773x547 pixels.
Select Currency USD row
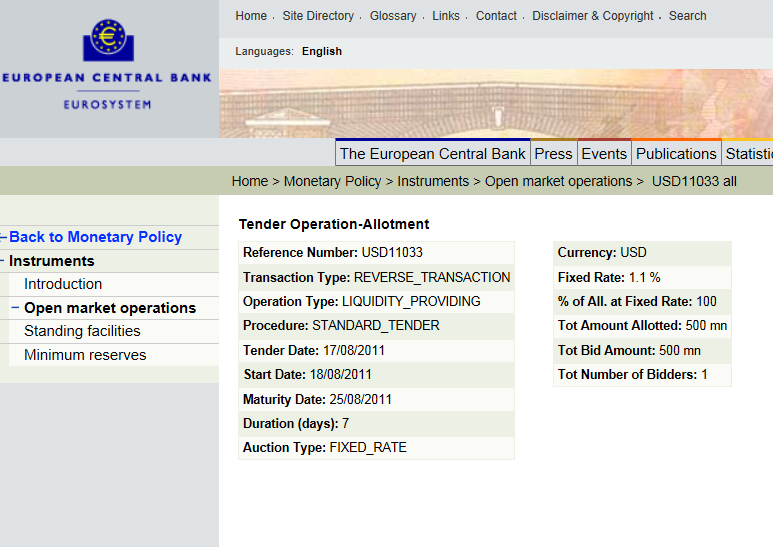coord(642,253)
